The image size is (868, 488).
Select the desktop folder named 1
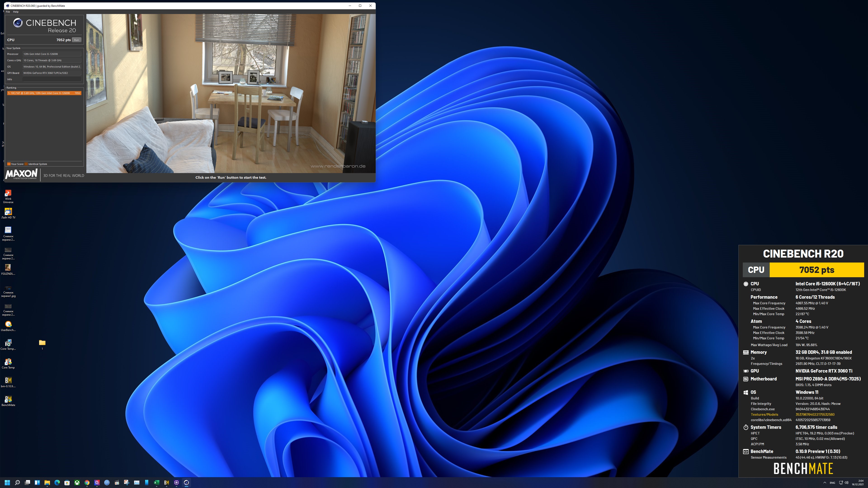point(42,345)
